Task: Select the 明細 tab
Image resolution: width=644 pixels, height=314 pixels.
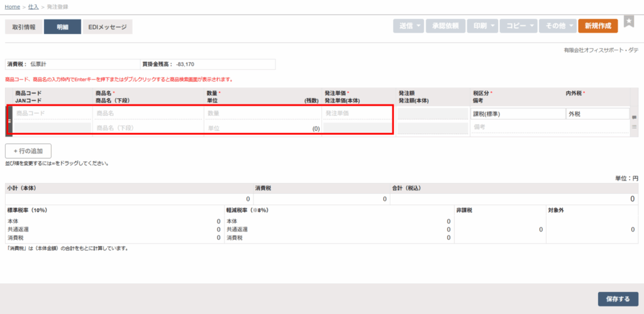Action: click(62, 27)
